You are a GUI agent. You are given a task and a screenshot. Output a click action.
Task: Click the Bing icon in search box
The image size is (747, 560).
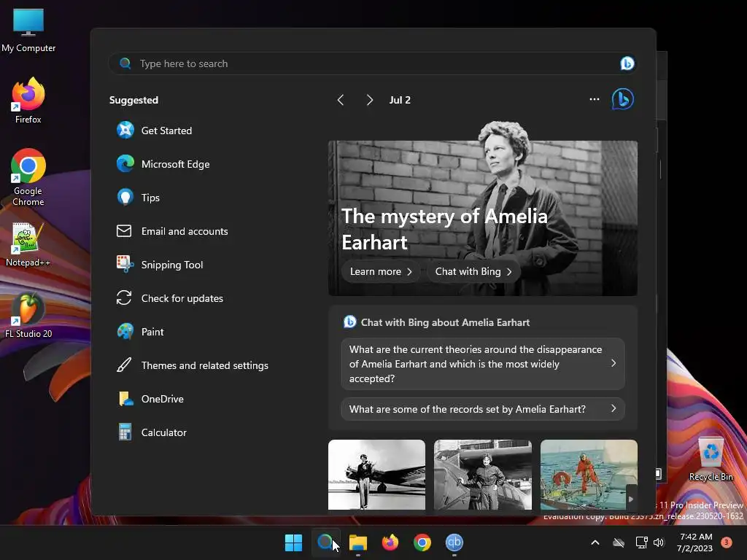pyautogui.click(x=627, y=63)
